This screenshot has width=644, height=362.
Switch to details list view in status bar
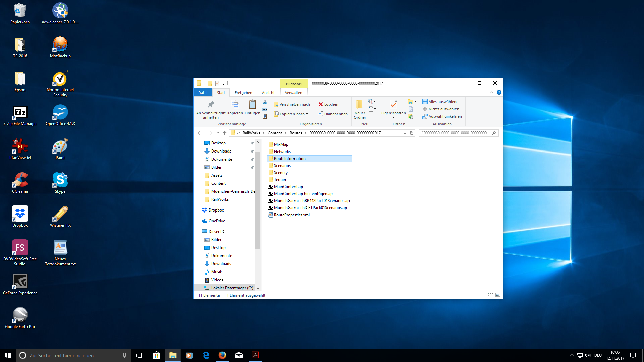coord(490,295)
